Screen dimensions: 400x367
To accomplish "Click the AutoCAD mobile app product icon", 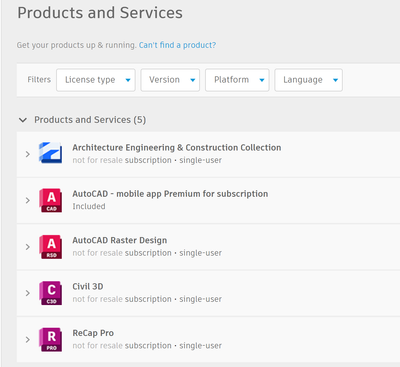I will tap(50, 200).
